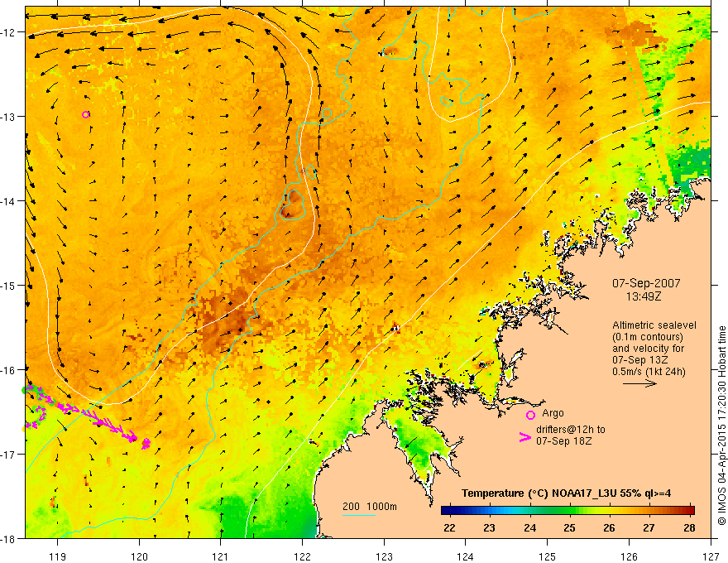
Task: Click the '(0.1m contours)' text
Action: 648,337
